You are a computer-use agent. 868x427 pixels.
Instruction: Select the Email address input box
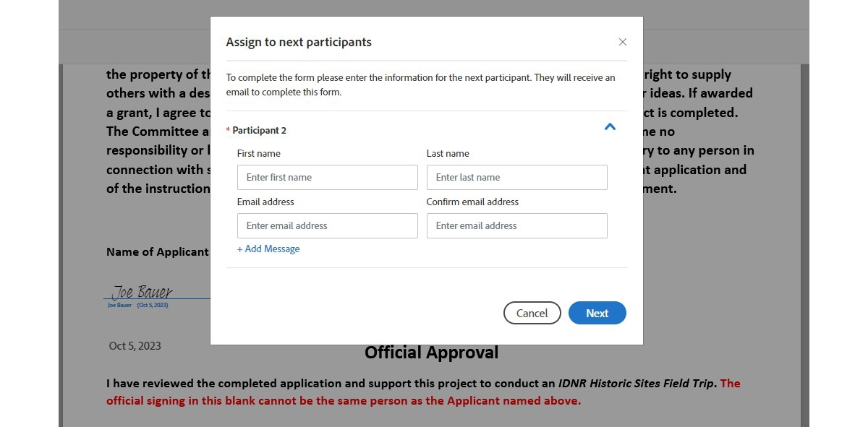tap(328, 225)
